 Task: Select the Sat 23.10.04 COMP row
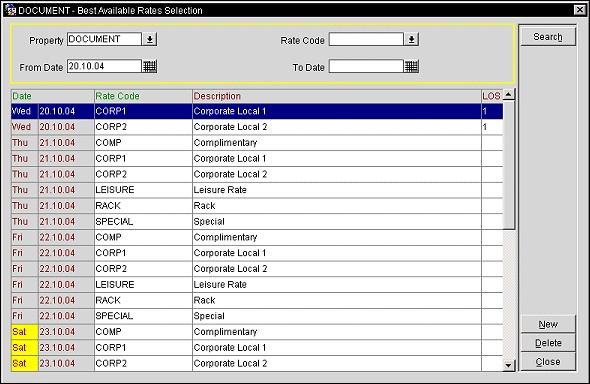coord(257,332)
